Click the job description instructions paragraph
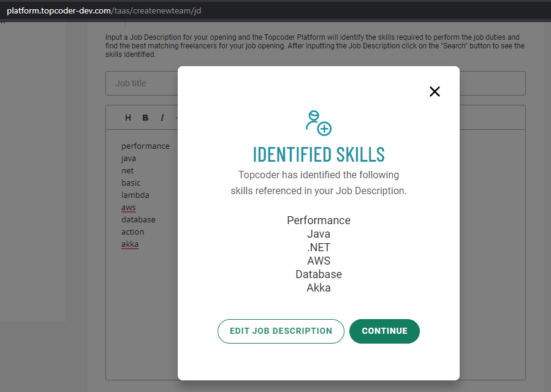 click(315, 46)
